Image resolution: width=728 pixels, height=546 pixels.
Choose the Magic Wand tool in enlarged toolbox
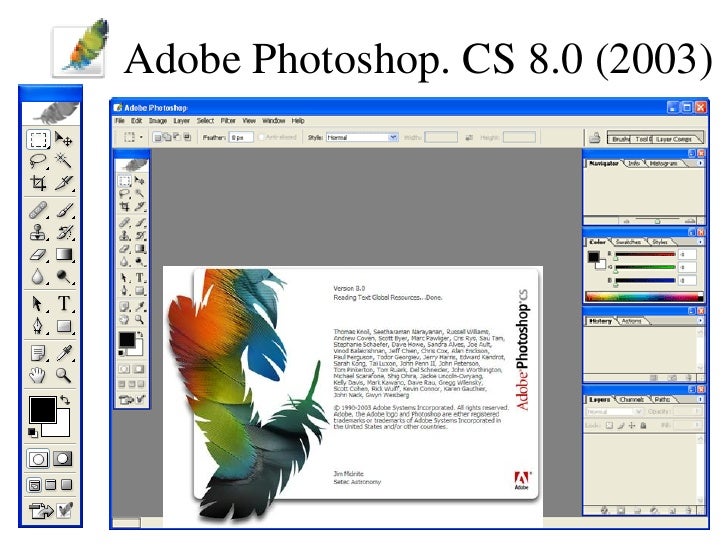coord(64,161)
